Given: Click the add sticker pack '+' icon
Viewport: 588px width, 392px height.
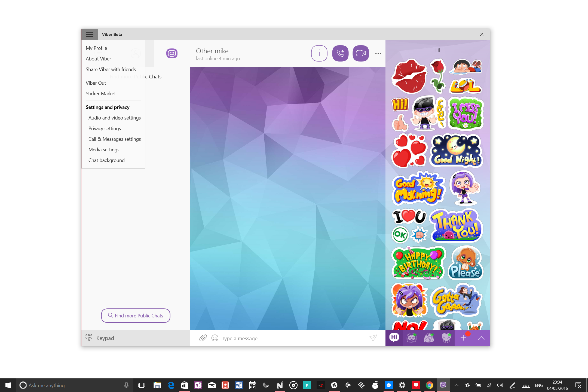Looking at the screenshot, I should (x=463, y=338).
